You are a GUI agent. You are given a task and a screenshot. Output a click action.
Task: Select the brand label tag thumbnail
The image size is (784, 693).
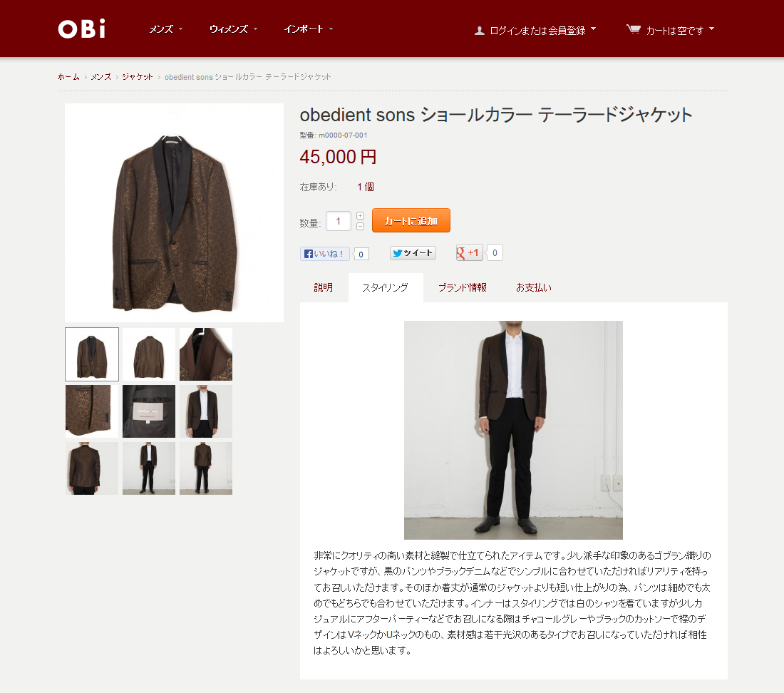[149, 411]
